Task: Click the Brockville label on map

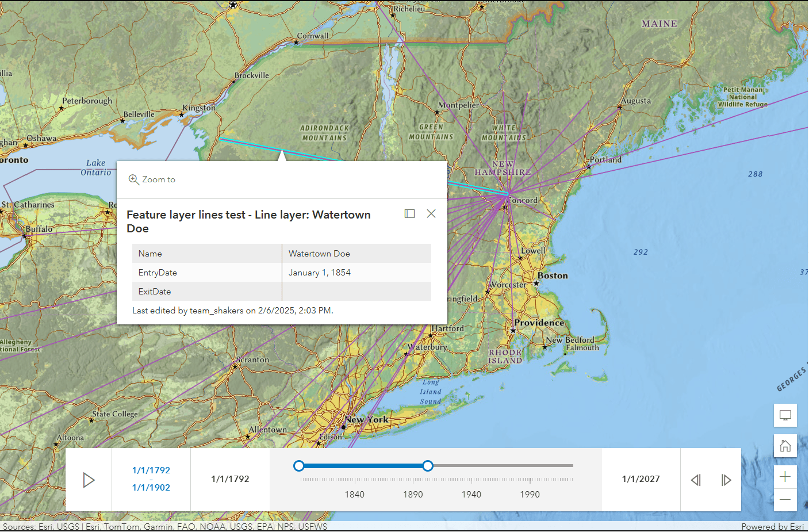Action: pos(252,75)
